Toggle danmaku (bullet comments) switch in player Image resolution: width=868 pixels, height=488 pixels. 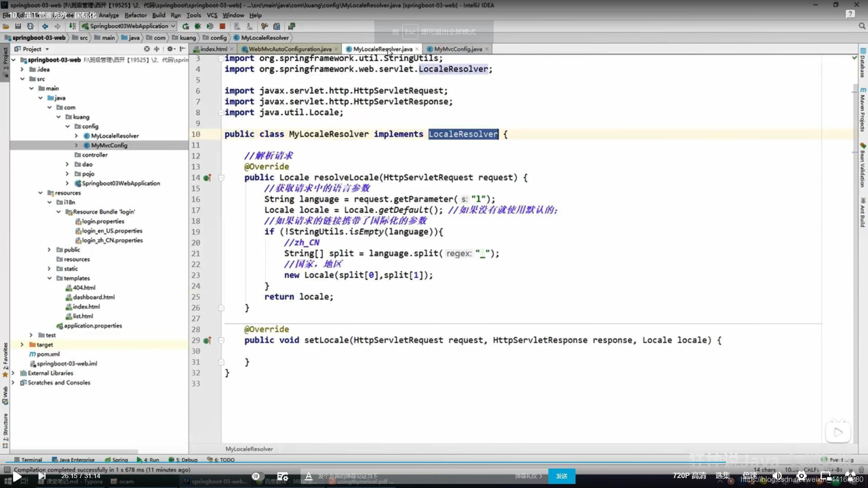258,476
